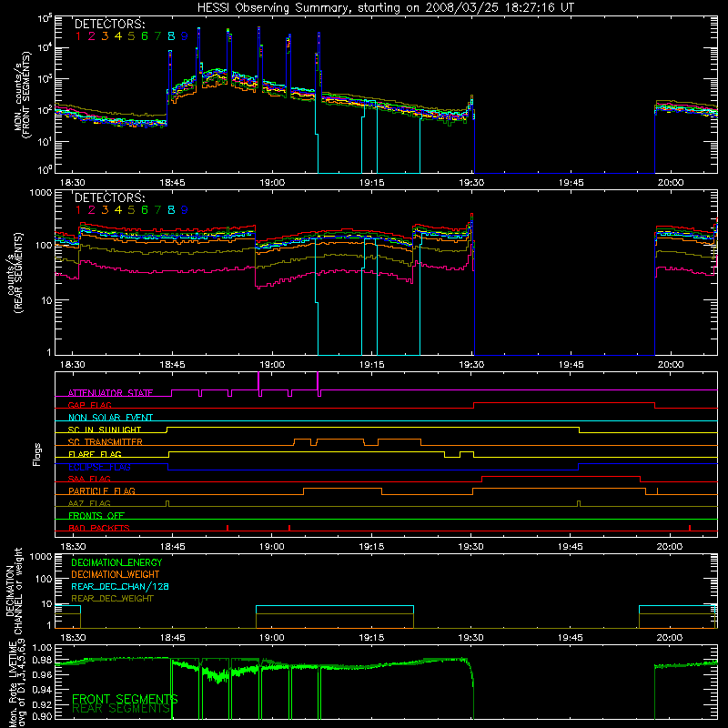Screen dimensions: 728x728
Task: Click the 1000 y-axis value on rear segments plot
Action: 41,192
